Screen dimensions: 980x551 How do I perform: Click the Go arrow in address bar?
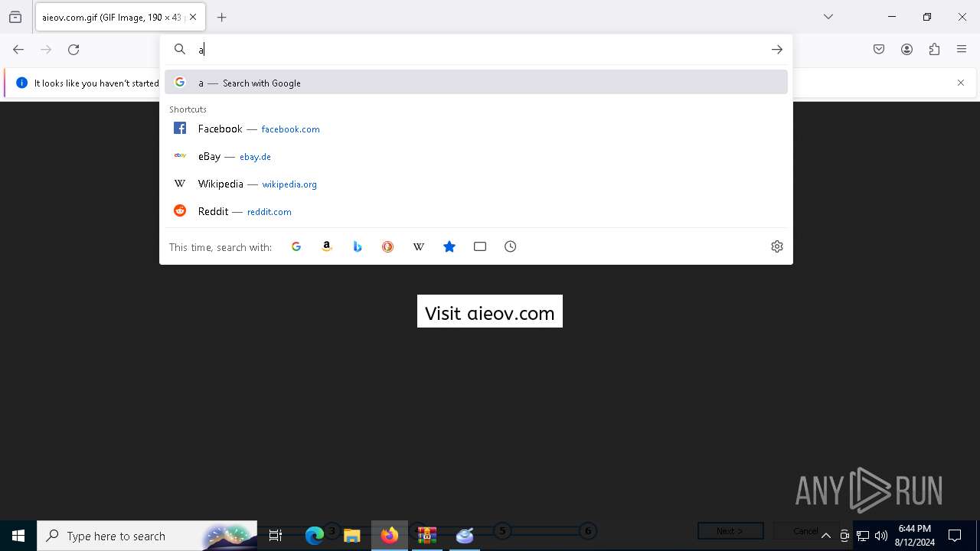777,50
